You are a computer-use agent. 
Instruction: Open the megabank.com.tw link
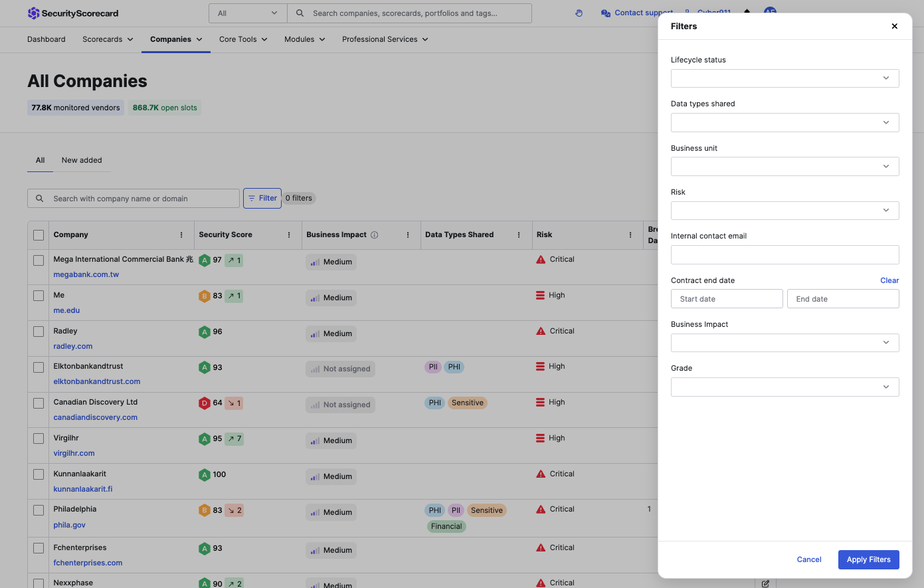click(x=86, y=274)
